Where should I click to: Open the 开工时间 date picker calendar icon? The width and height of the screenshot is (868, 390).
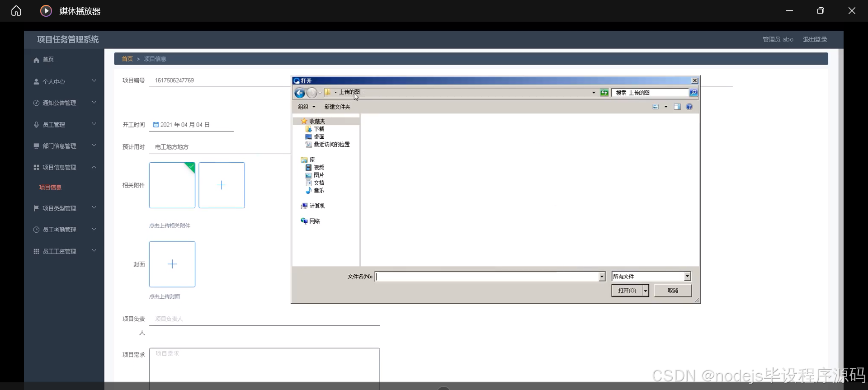click(156, 125)
